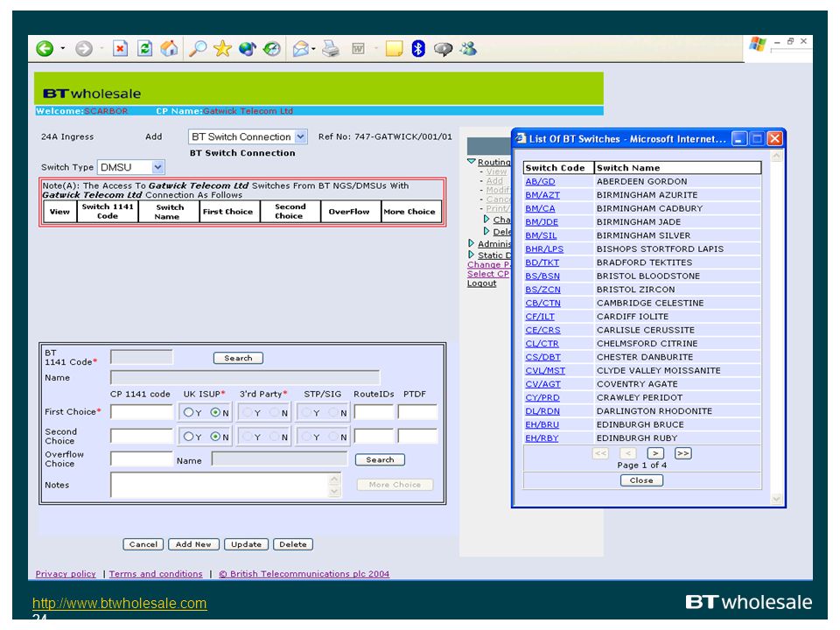The width and height of the screenshot is (840, 630).
Task: Select switch code EH/RBY
Action: [542, 438]
